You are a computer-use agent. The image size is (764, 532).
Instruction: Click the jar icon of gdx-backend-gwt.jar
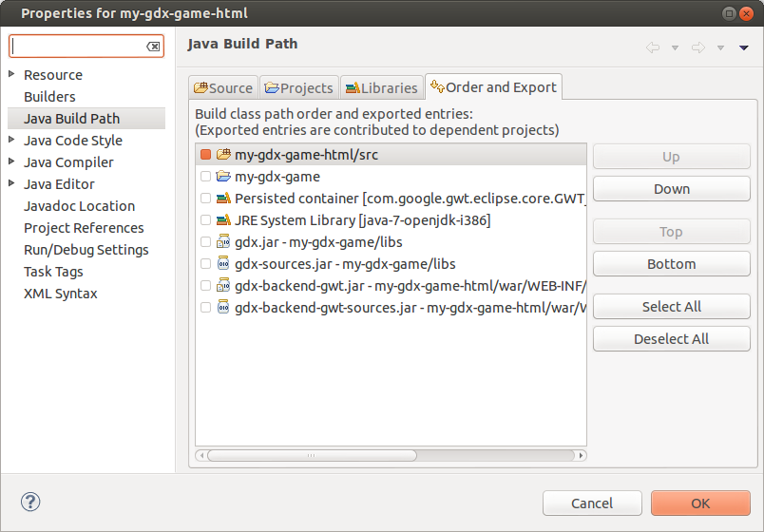pyautogui.click(x=223, y=286)
